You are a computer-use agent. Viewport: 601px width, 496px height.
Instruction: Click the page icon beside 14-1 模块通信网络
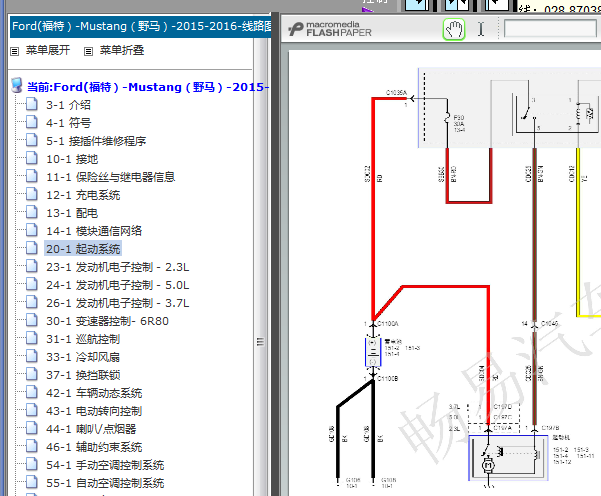click(32, 230)
